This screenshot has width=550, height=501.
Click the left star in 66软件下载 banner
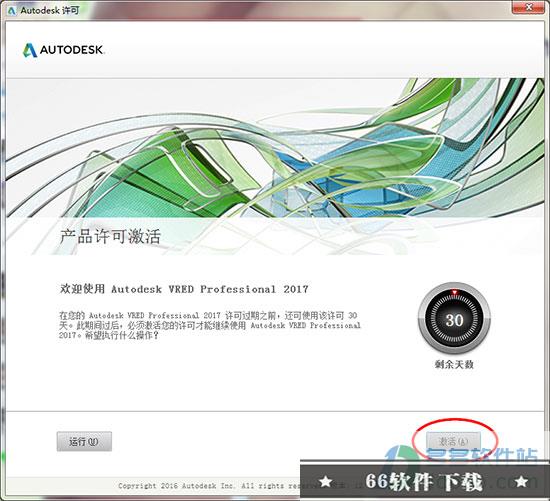click(326, 481)
